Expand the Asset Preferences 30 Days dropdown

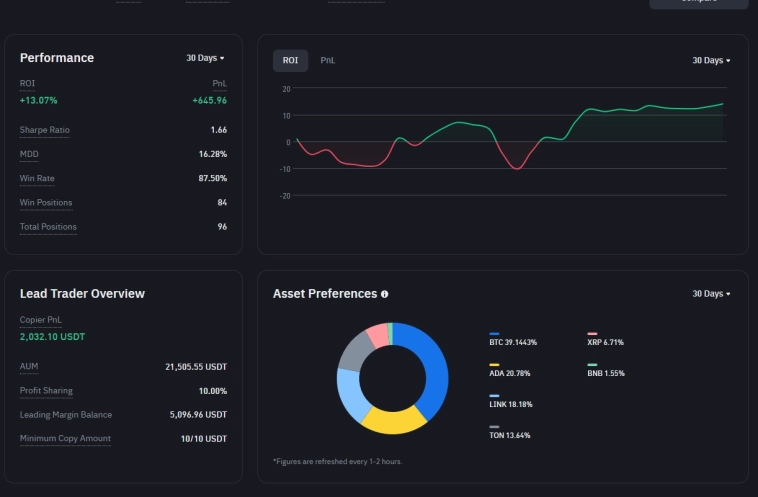711,294
